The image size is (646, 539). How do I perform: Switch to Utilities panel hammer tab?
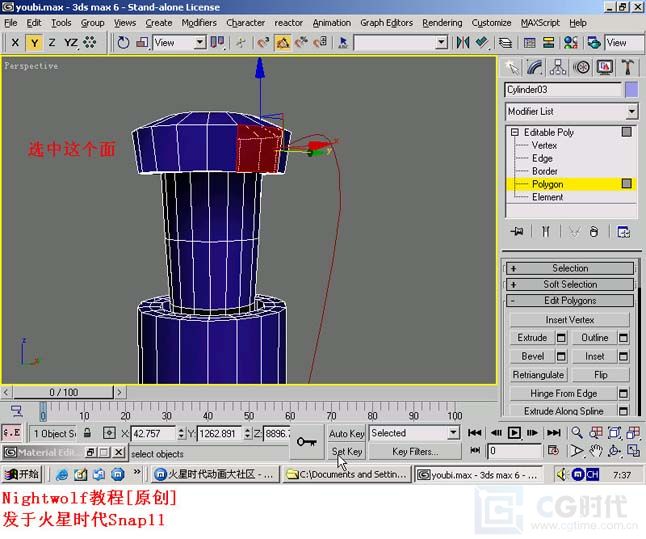click(627, 67)
